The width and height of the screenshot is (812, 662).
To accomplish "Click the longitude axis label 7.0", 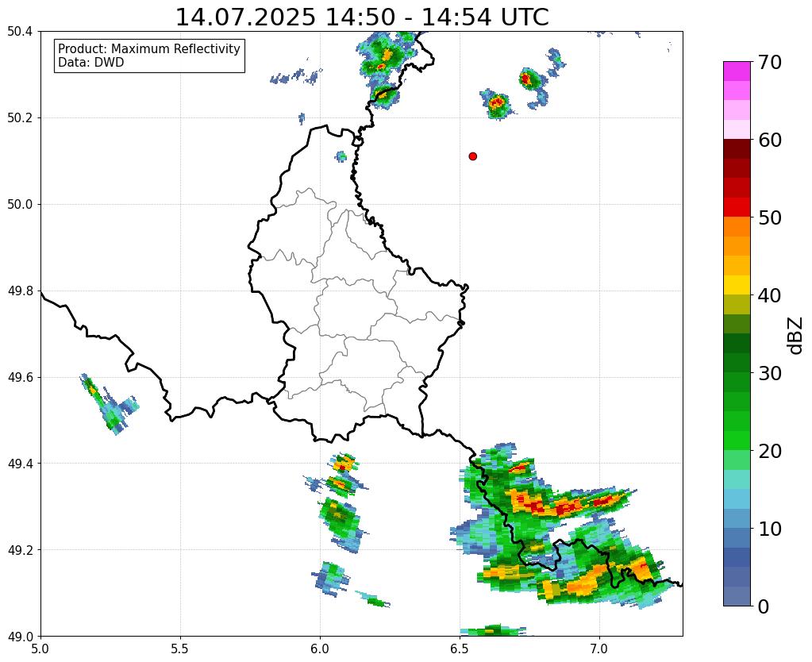I will tap(599, 649).
